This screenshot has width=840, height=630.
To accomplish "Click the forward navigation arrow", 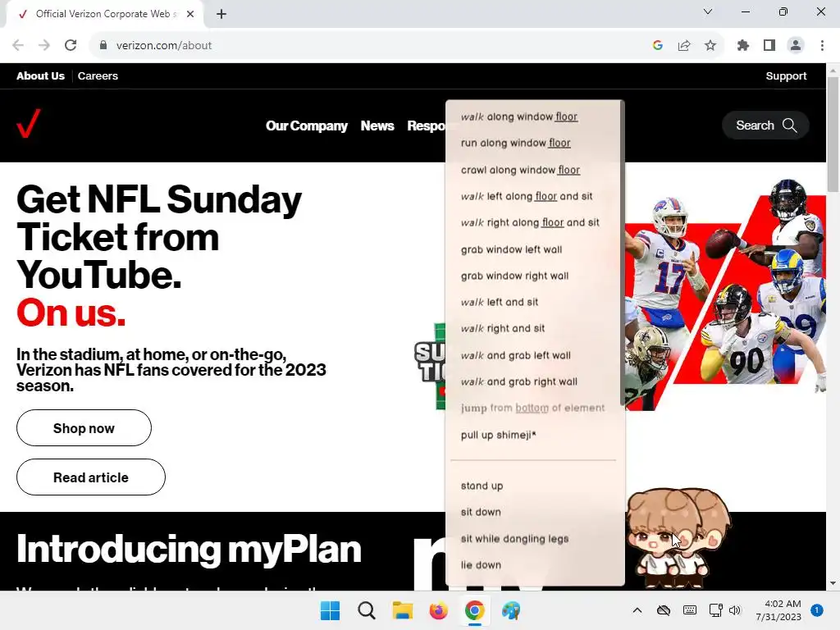I will 44,46.
